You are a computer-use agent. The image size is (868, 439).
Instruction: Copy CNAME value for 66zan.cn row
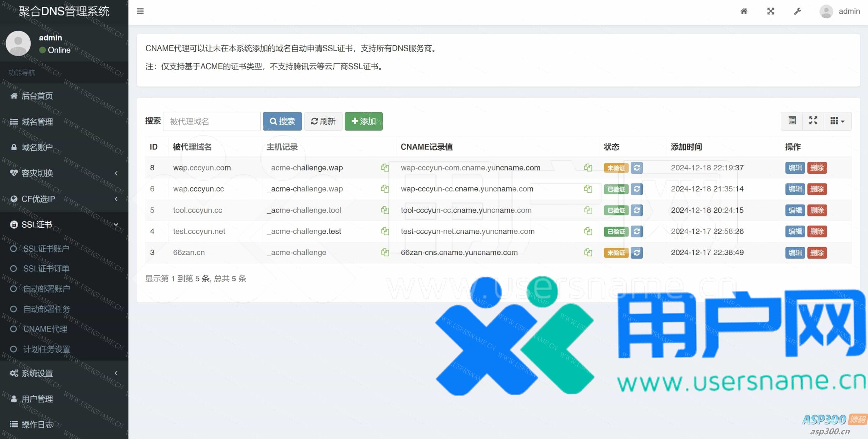(588, 252)
